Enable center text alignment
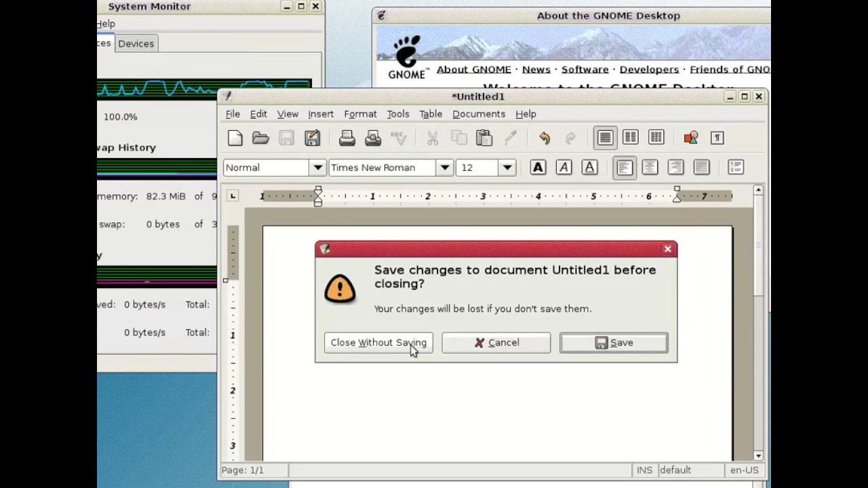The width and height of the screenshot is (868, 488). 650,167
